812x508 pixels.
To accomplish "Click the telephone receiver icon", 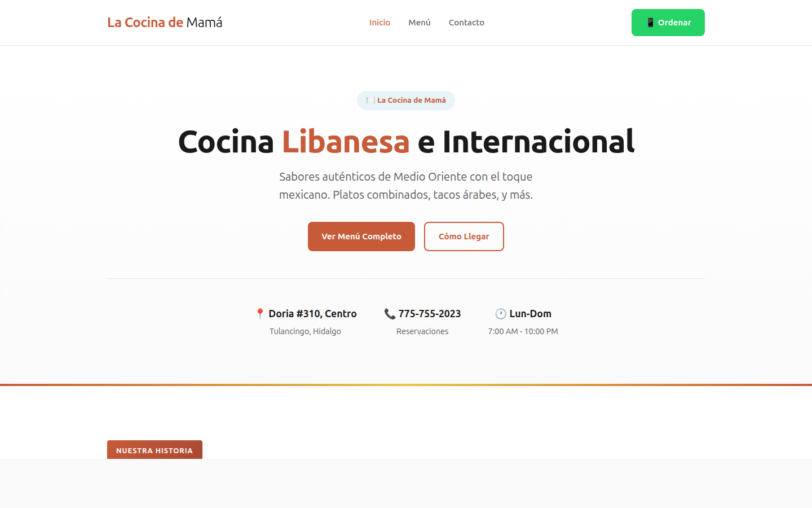I will click(390, 314).
